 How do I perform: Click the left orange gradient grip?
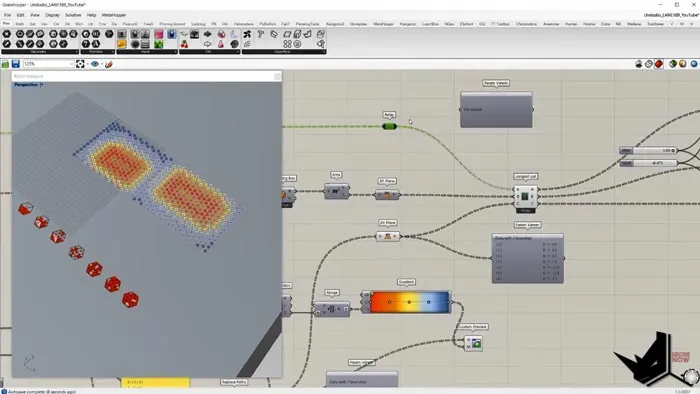[x=389, y=302]
